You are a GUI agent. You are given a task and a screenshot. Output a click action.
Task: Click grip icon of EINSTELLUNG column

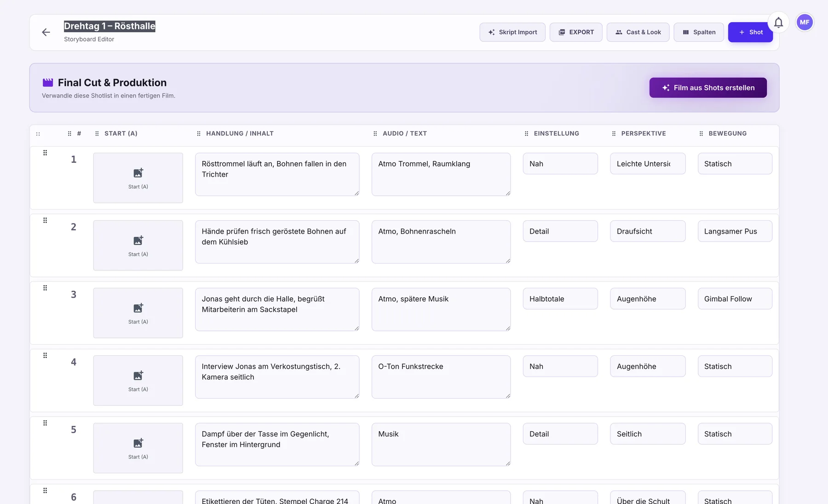click(526, 134)
